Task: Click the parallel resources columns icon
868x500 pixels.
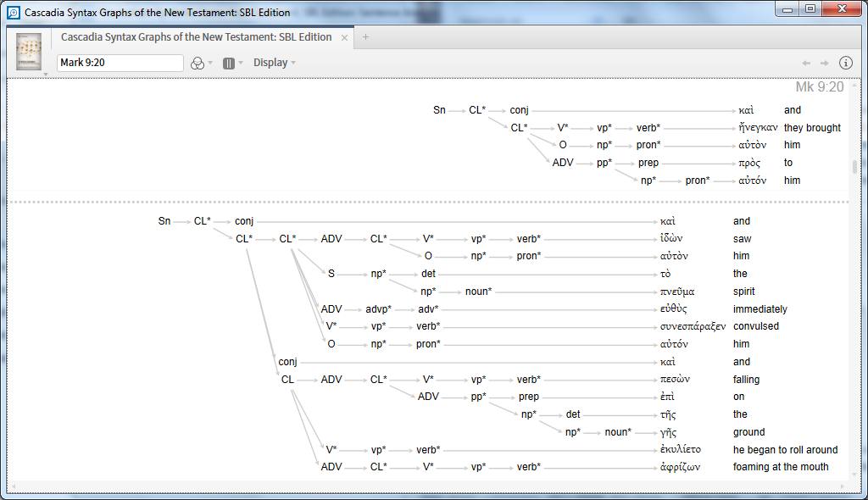Action: point(228,63)
